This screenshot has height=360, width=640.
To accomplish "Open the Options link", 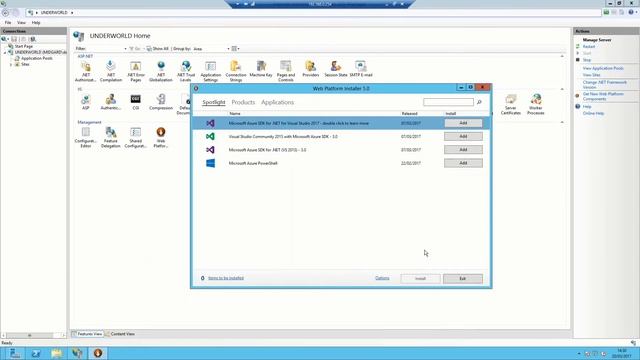I will tap(382, 278).
